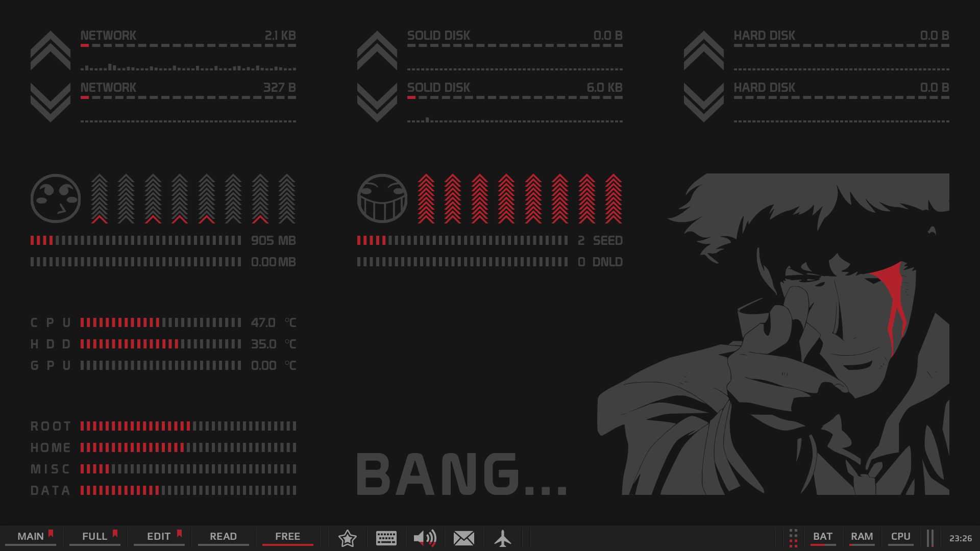
Task: Open the mail envelope icon
Action: [464, 538]
